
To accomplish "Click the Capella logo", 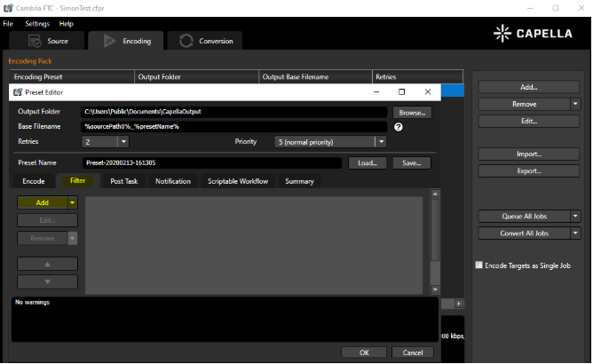I will tap(533, 34).
